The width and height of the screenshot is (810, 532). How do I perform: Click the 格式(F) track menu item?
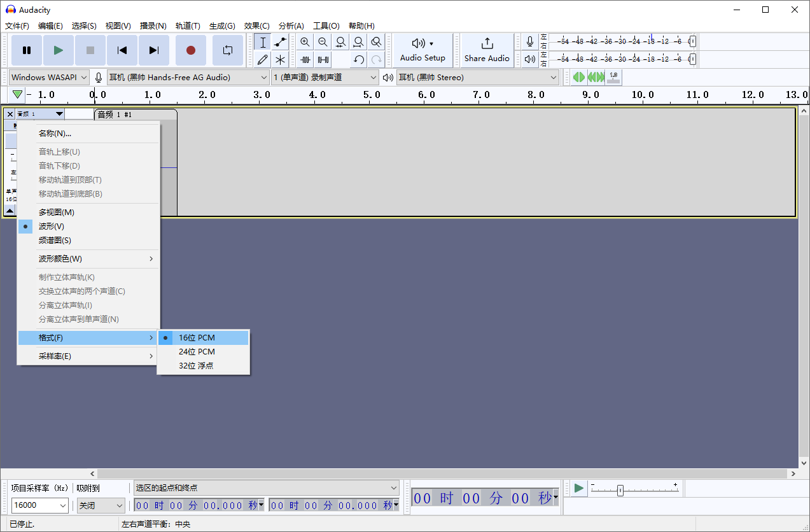(88, 338)
